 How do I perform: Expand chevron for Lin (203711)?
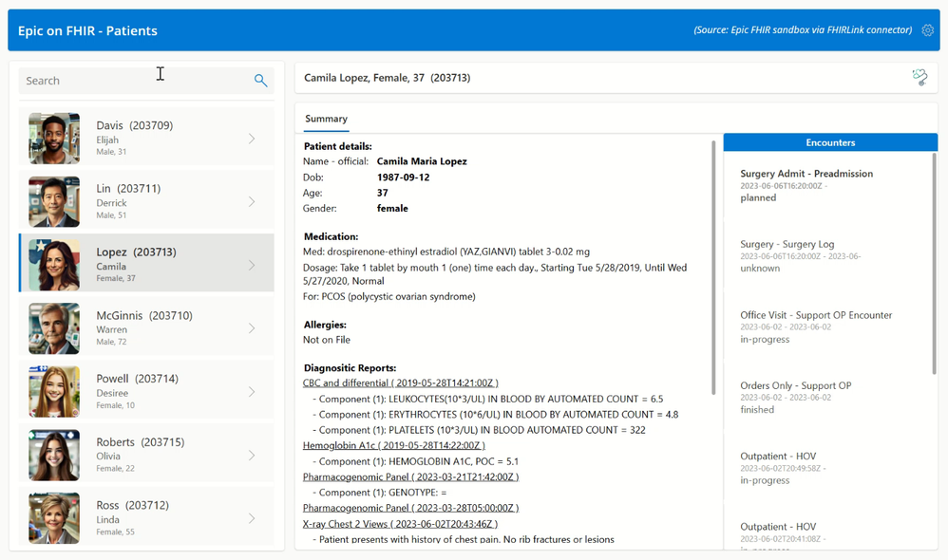coord(252,202)
